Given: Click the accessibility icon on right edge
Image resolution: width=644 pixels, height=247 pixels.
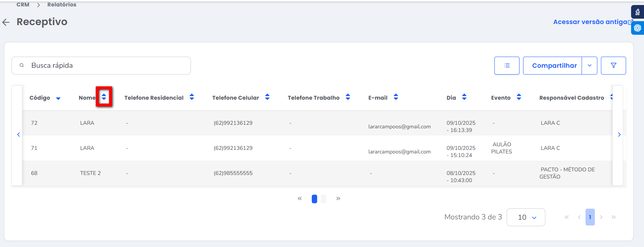Looking at the screenshot, I should (638, 12).
